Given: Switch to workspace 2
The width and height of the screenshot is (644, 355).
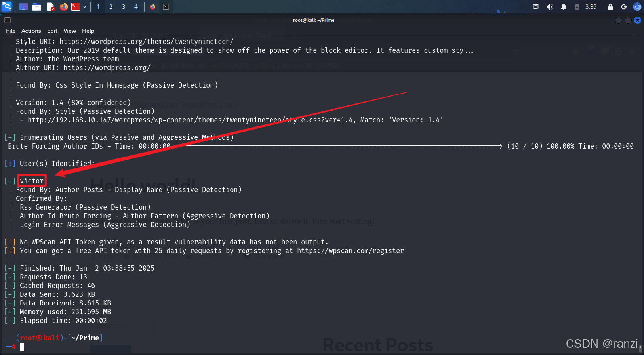Looking at the screenshot, I should point(111,7).
